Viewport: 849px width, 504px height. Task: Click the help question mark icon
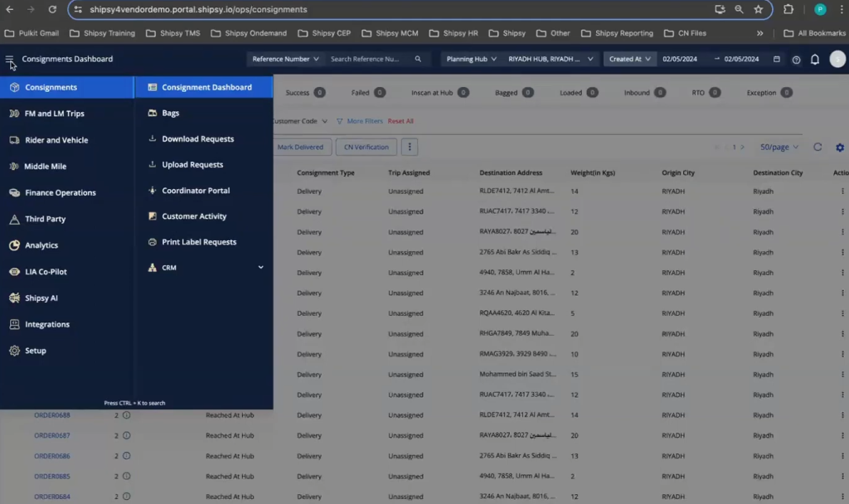coord(796,60)
